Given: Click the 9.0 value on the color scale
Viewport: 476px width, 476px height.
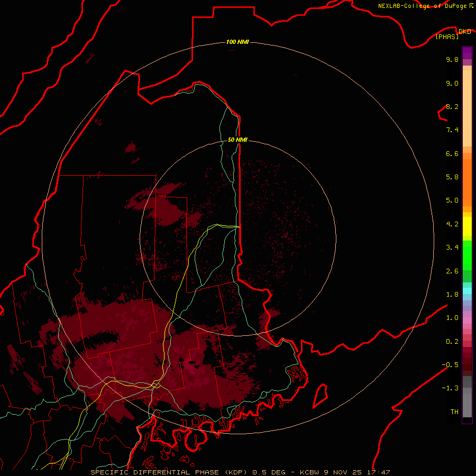Looking at the screenshot, I should 452,83.
